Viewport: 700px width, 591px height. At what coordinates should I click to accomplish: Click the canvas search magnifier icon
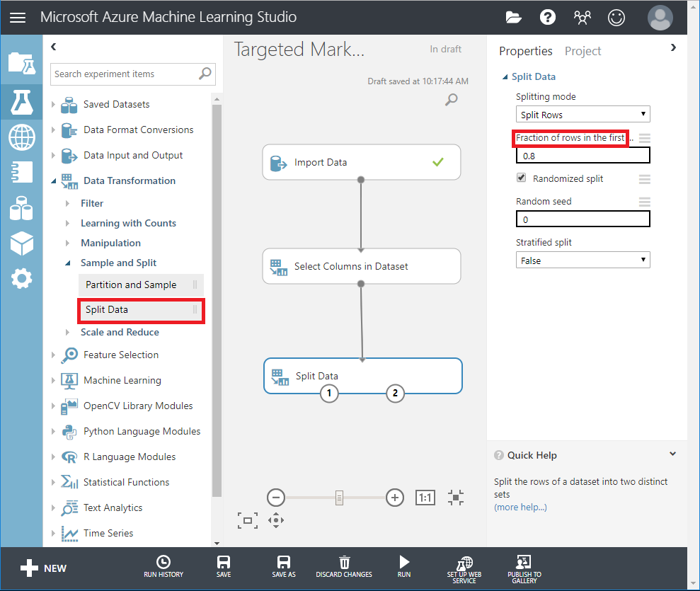click(x=451, y=100)
